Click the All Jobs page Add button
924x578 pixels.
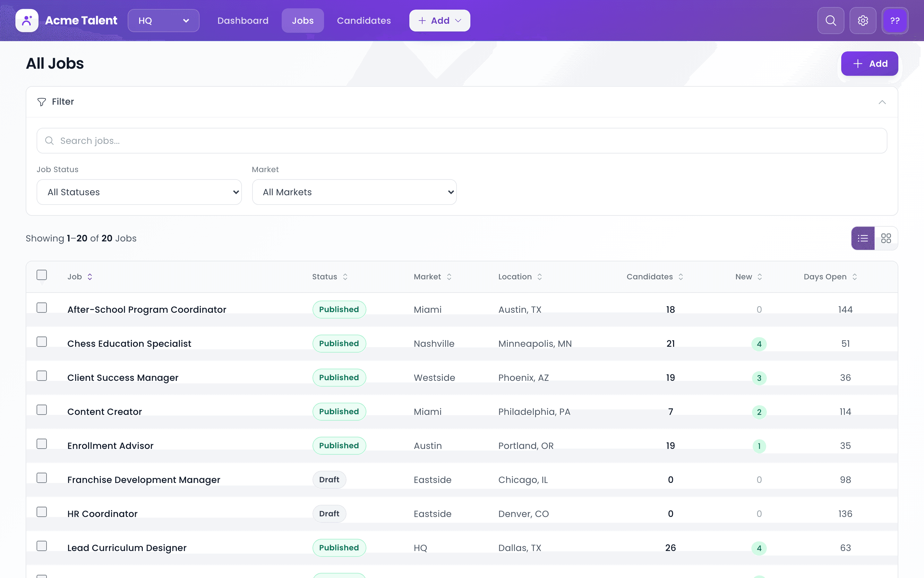point(869,64)
